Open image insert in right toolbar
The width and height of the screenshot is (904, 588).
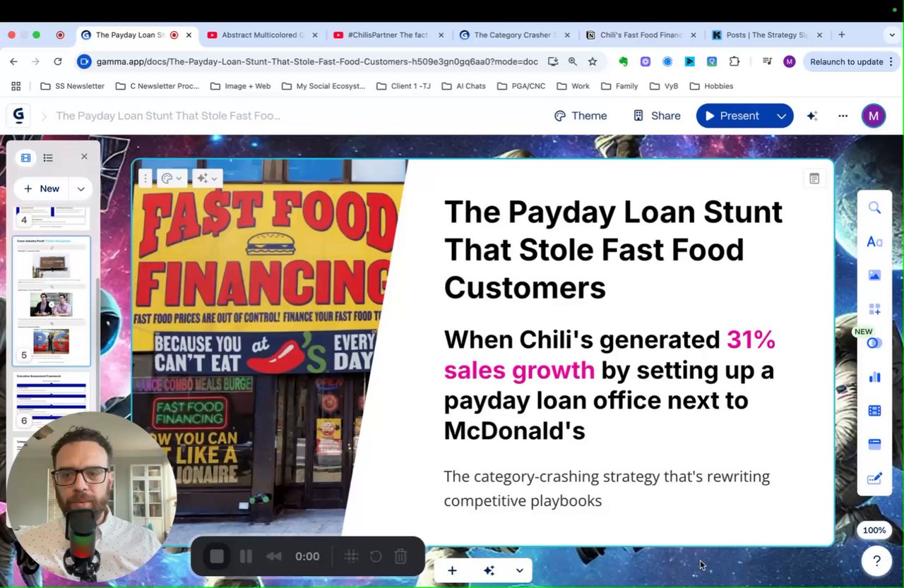pos(874,275)
